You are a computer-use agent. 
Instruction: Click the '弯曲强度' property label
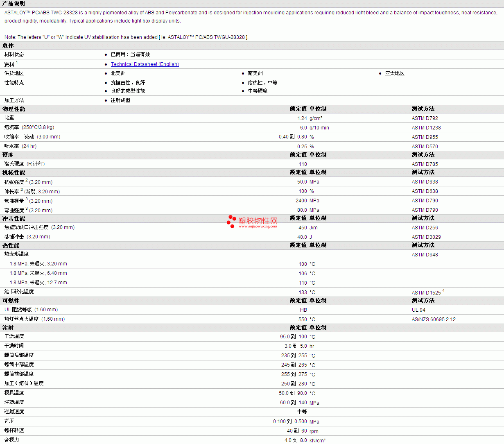(x=14, y=211)
